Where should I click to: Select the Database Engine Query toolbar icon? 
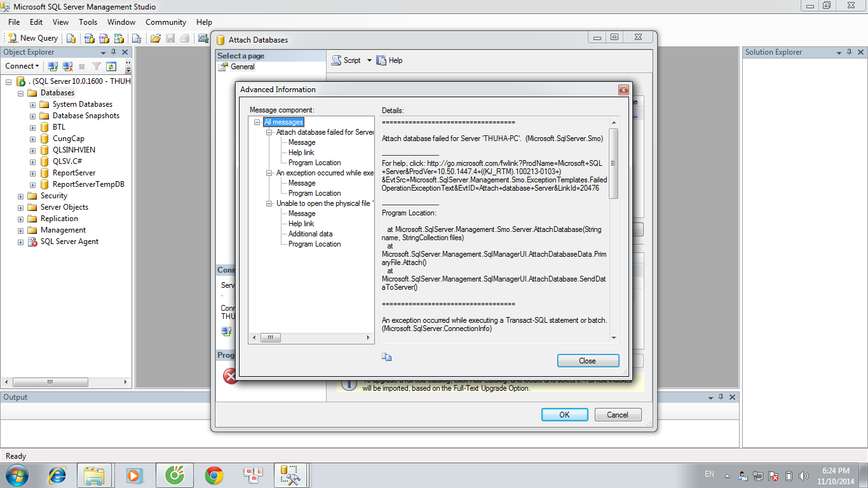pyautogui.click(x=71, y=38)
